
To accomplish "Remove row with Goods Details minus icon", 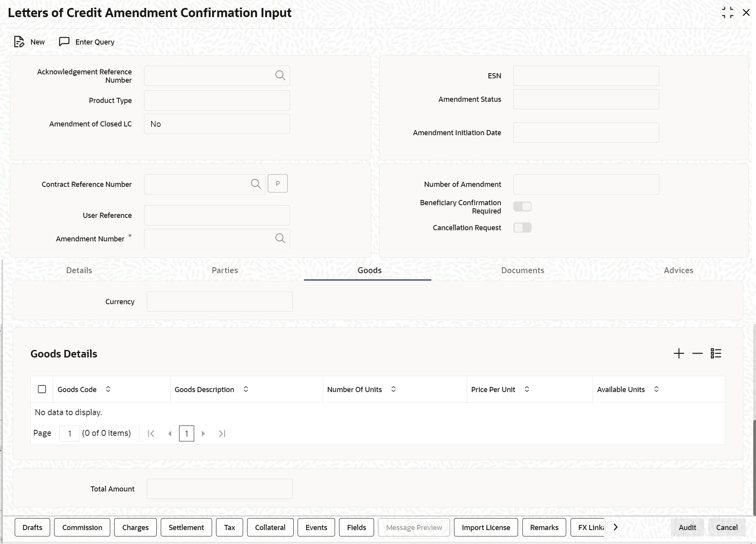I will click(x=698, y=354).
